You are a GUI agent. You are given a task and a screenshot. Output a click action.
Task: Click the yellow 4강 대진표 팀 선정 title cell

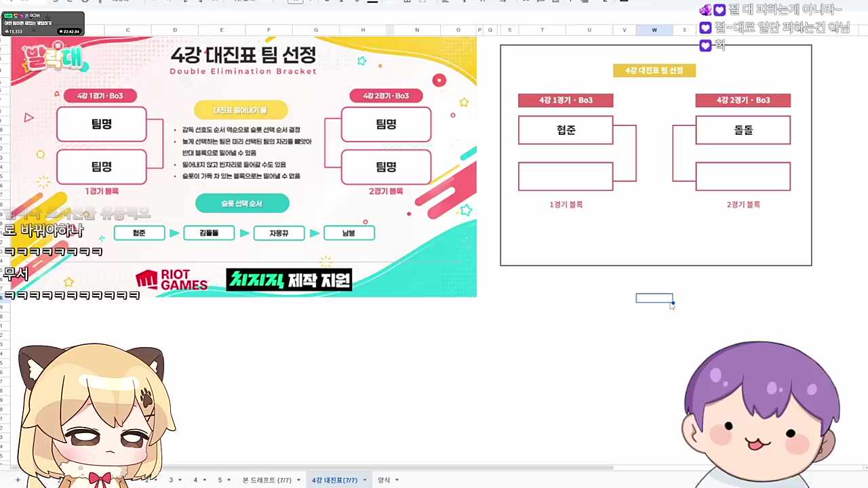coord(654,70)
